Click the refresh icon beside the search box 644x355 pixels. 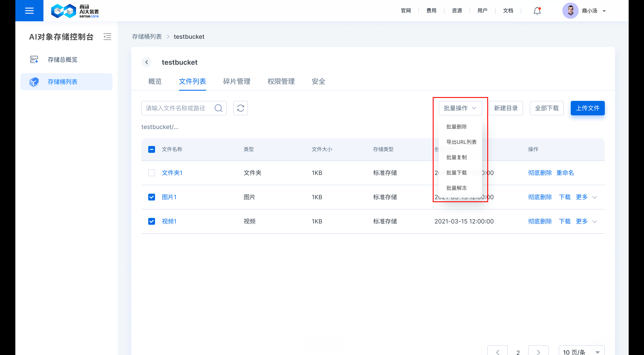point(240,108)
